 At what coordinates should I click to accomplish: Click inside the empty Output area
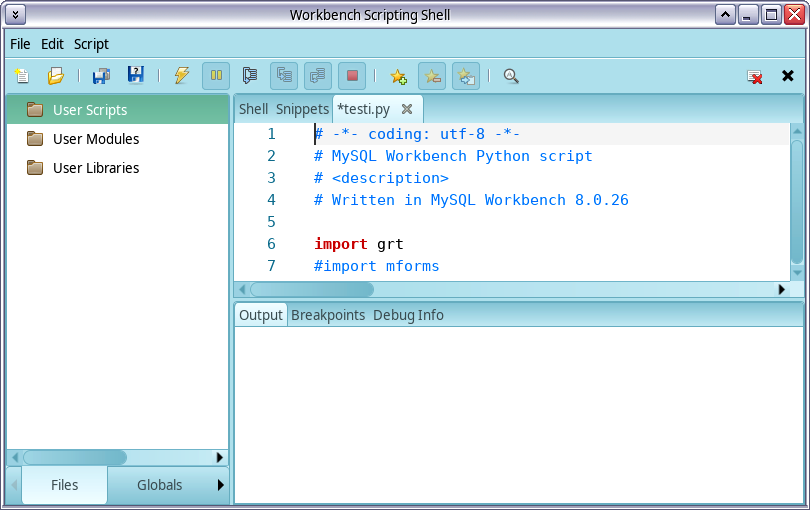tap(519, 415)
